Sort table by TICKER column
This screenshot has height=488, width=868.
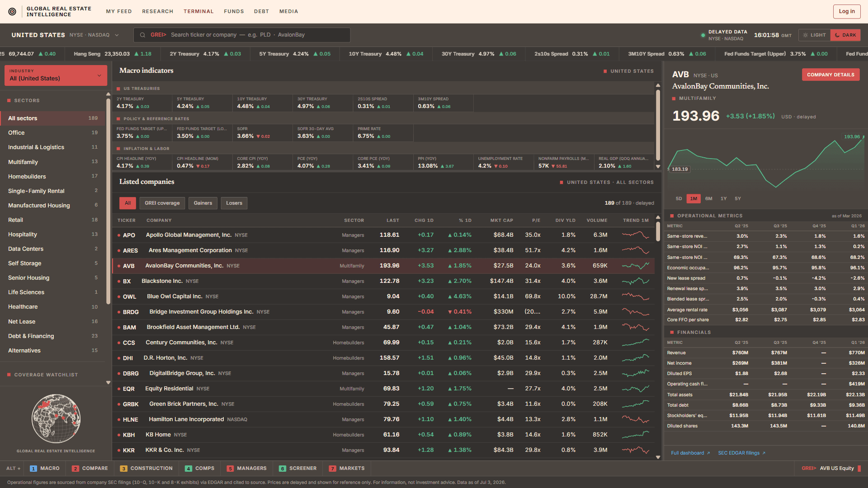(126, 221)
